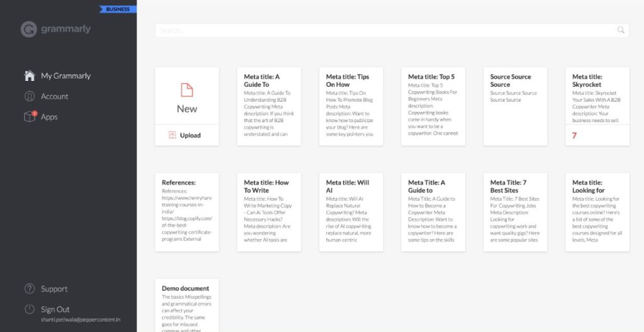Click the Account profile icon

[29, 96]
